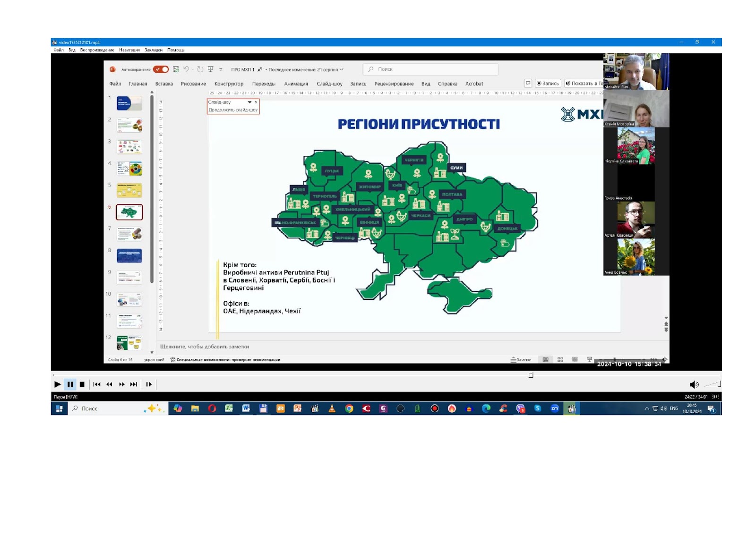Screen dimensions: 756x534
Task: Toggle Заметки notes pane button
Action: (521, 360)
